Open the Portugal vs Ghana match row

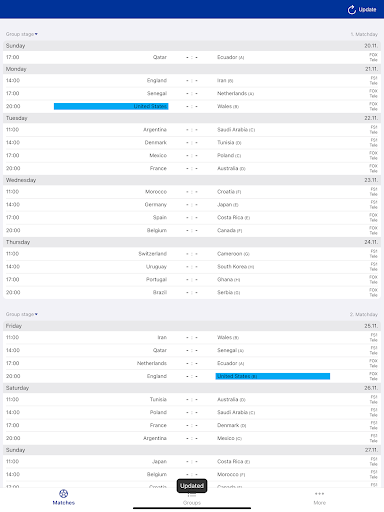coord(192,280)
